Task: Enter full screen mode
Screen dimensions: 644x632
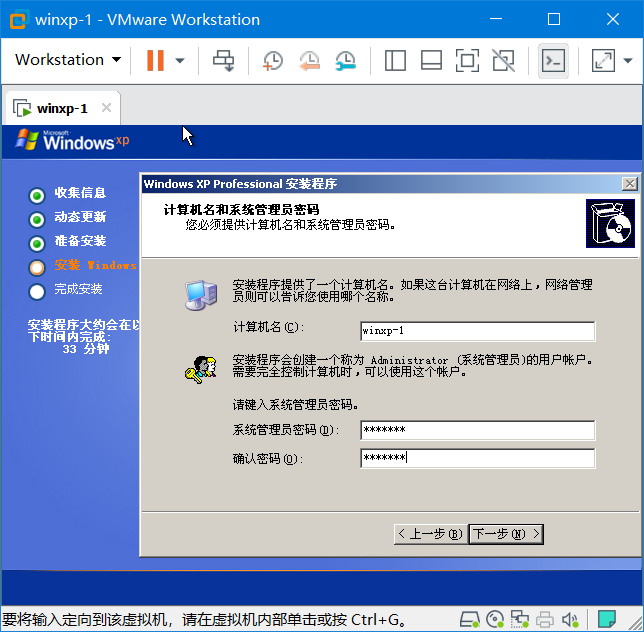Action: tap(467, 61)
